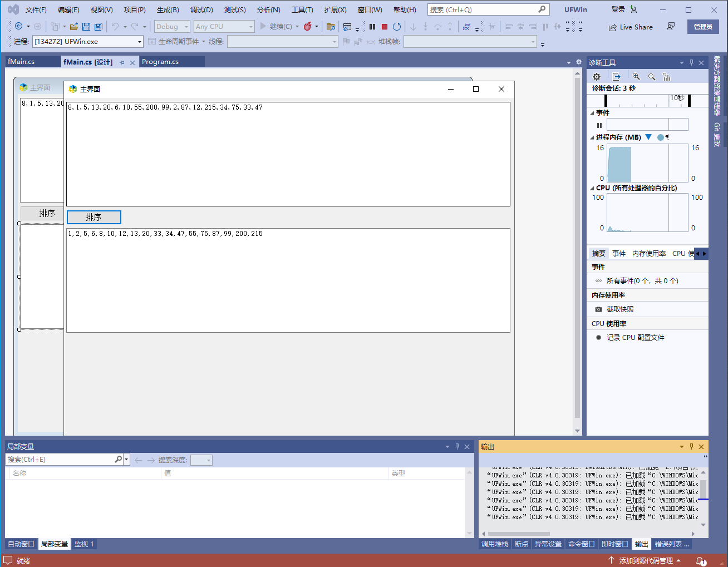Click the camera icon to take snapshot
Image resolution: width=728 pixels, height=567 pixels.
click(x=598, y=309)
